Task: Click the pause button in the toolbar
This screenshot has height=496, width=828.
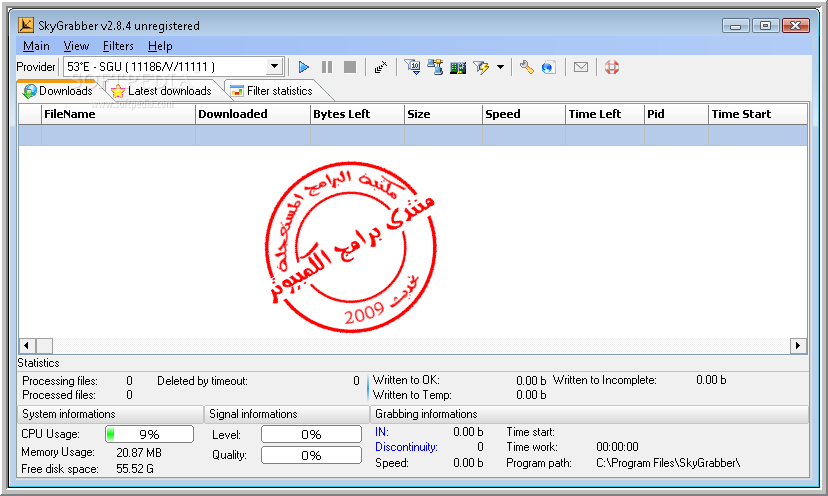Action: pos(327,67)
